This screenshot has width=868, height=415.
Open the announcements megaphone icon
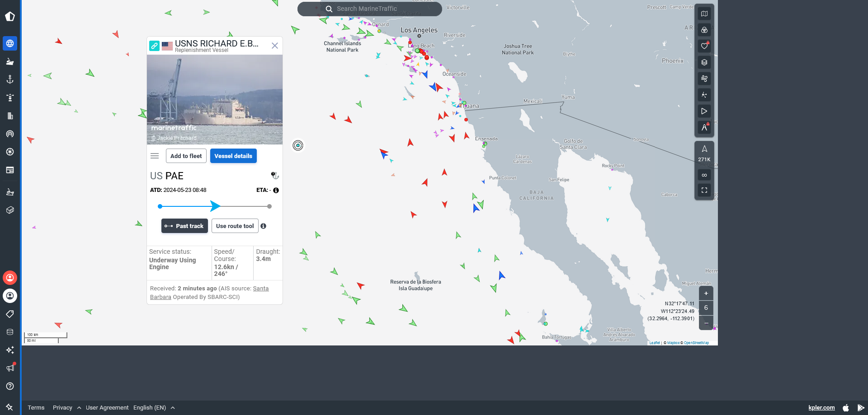click(x=10, y=368)
